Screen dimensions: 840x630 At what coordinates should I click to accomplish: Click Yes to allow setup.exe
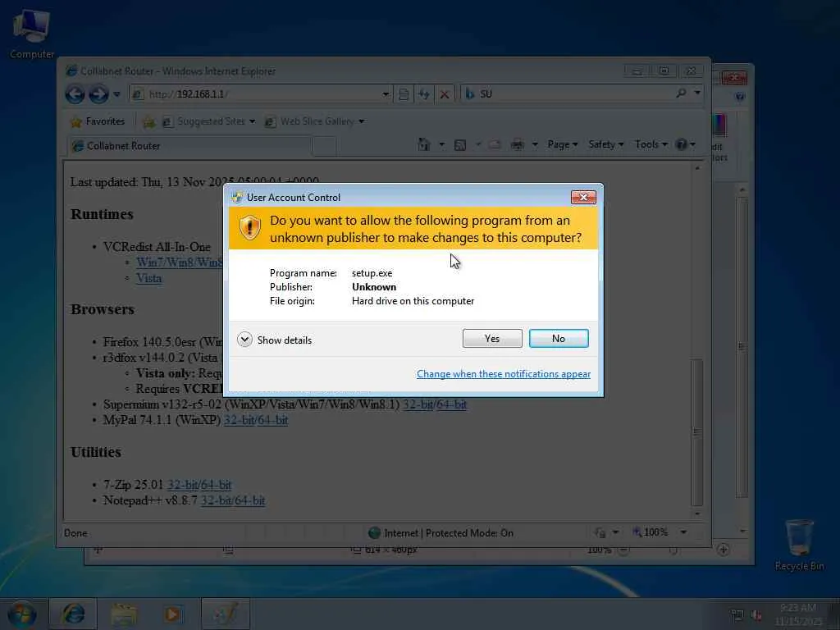coord(492,339)
